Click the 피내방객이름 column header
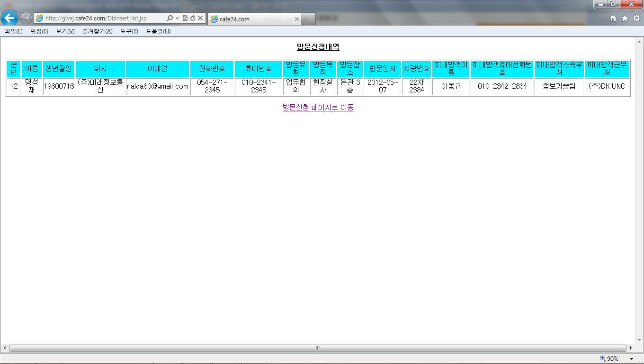Image resolution: width=644 pixels, height=364 pixels. click(x=451, y=69)
